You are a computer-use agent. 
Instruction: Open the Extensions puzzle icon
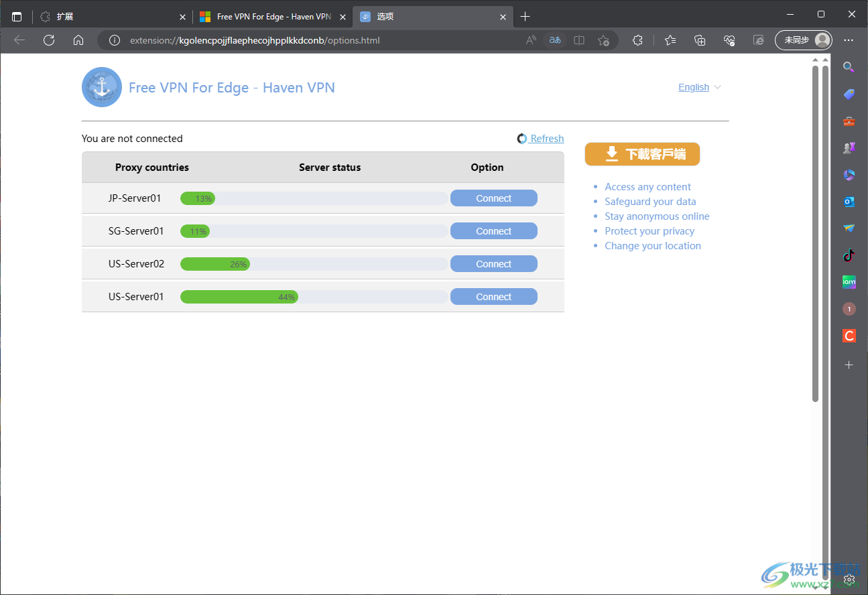point(638,40)
